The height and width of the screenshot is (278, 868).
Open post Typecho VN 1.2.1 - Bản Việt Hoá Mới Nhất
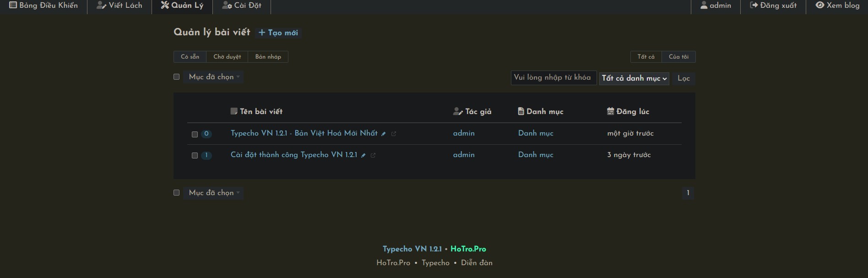point(304,133)
